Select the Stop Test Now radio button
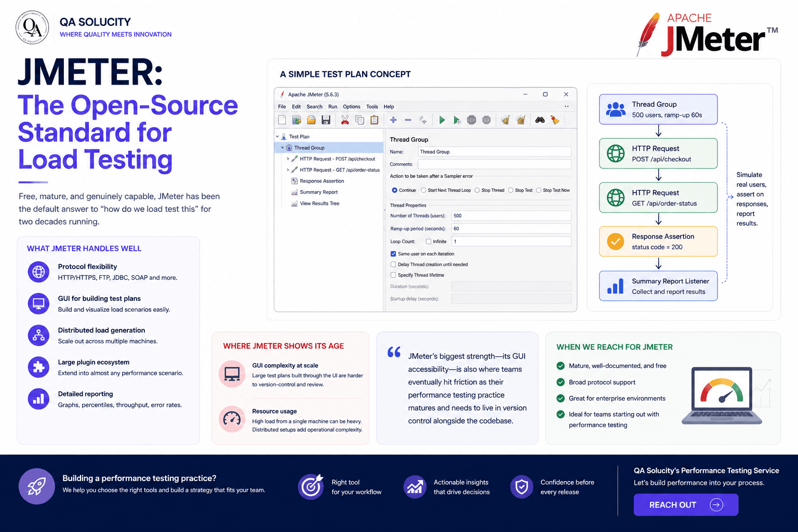 tap(539, 190)
